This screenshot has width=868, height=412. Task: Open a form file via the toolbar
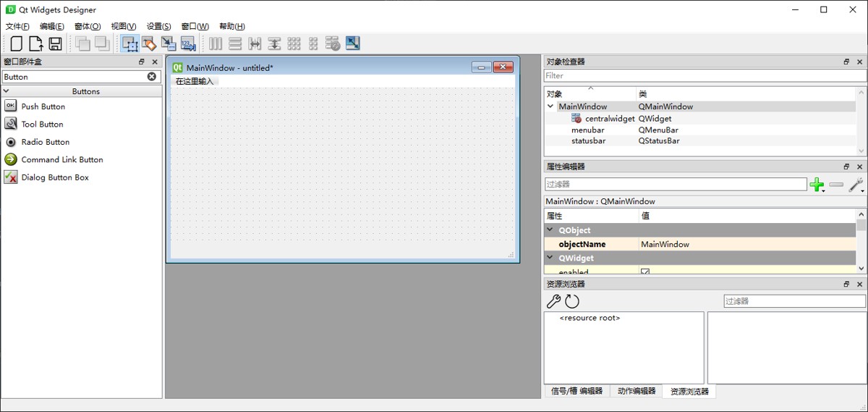pos(35,43)
